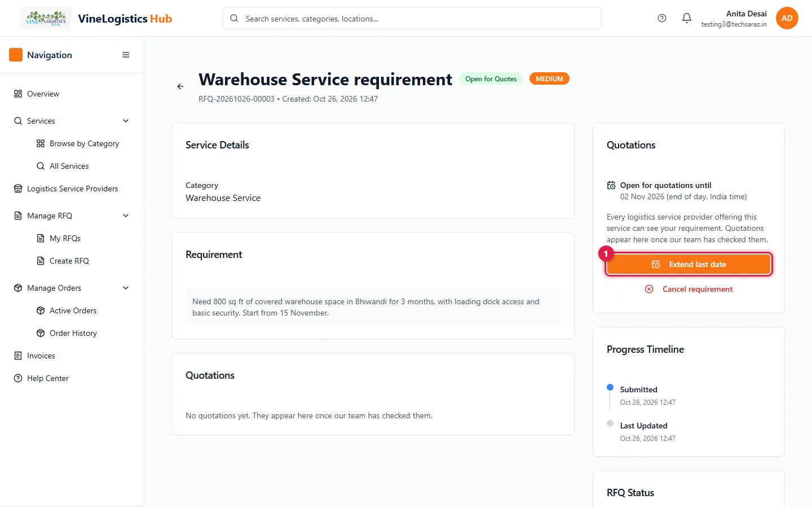Click the VineLogistics Hub logo image
Viewport: 812px width, 508px height.
46,18
